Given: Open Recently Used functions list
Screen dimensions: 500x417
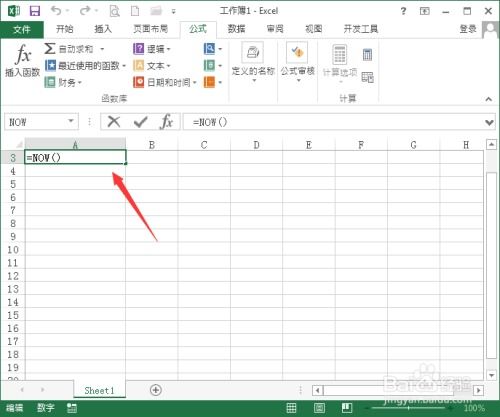Looking at the screenshot, I should (x=85, y=65).
